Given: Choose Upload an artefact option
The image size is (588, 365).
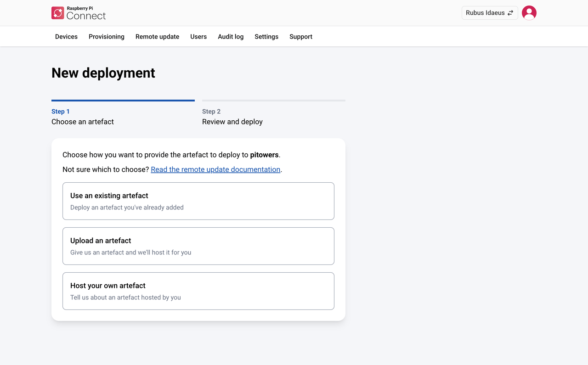Looking at the screenshot, I should pyautogui.click(x=198, y=246).
